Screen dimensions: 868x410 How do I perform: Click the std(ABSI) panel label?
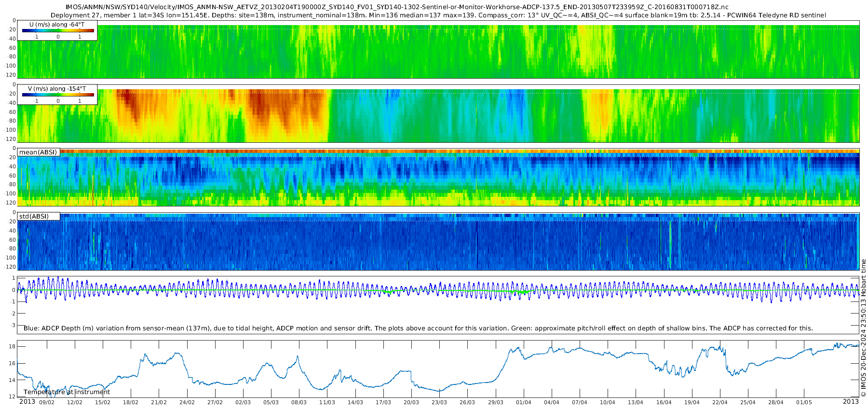[34, 216]
